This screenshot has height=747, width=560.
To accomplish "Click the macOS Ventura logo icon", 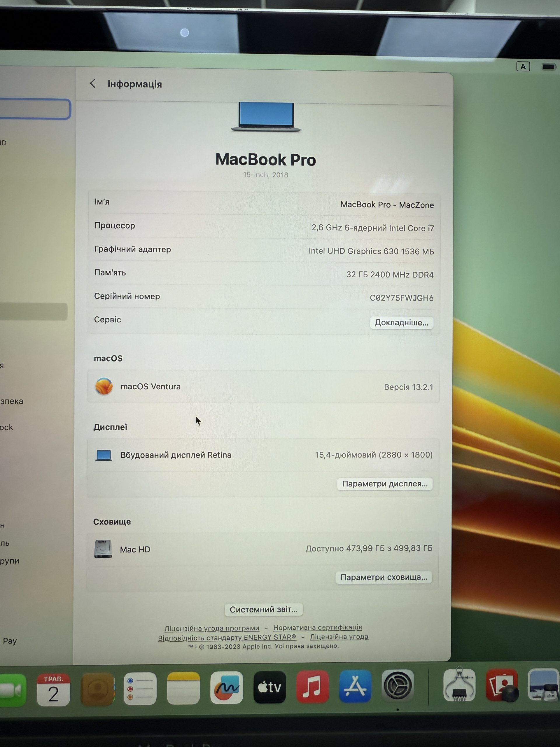I will (104, 386).
